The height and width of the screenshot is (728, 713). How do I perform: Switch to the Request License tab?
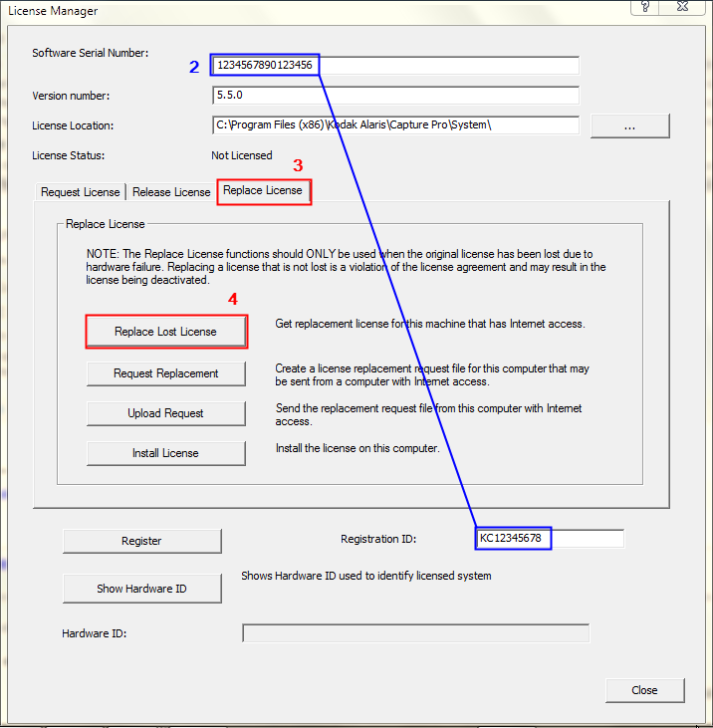(x=80, y=192)
